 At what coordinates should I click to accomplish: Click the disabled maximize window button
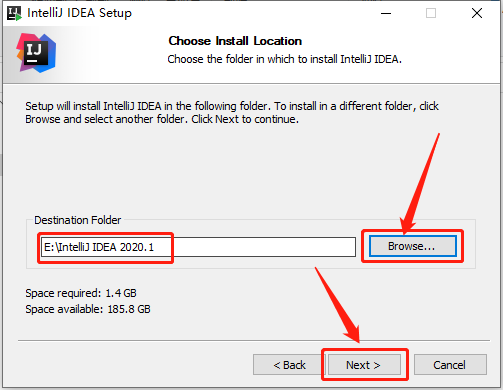(431, 13)
